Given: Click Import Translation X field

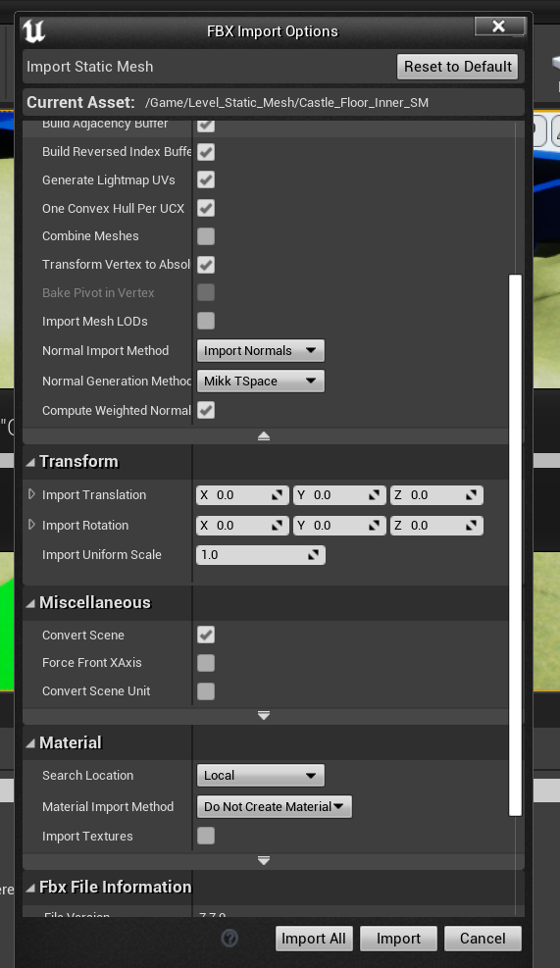Looking at the screenshot, I should 242,495.
